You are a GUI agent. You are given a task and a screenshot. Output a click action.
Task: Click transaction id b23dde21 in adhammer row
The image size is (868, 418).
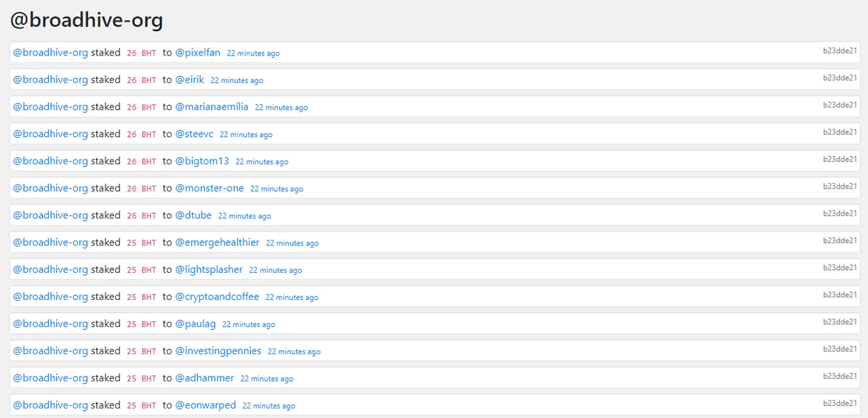click(x=840, y=376)
